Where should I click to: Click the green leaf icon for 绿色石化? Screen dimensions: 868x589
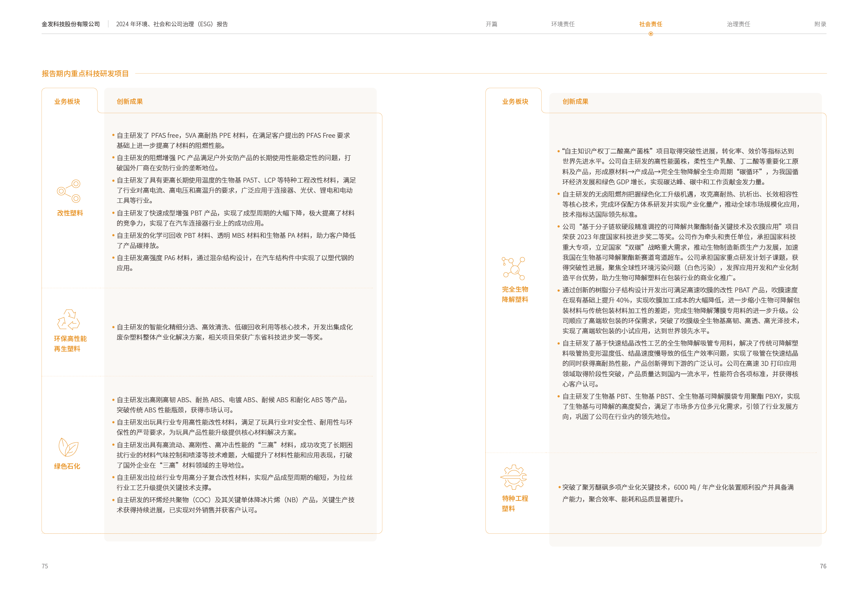(x=68, y=447)
